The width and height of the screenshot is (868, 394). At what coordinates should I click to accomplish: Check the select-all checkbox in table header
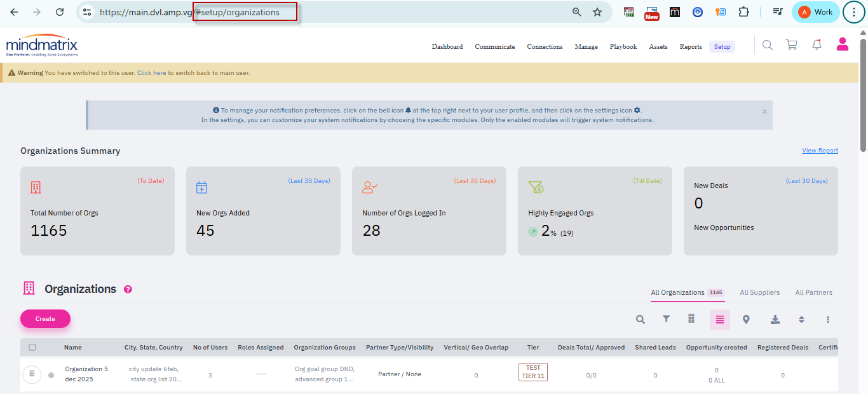pyautogui.click(x=32, y=347)
